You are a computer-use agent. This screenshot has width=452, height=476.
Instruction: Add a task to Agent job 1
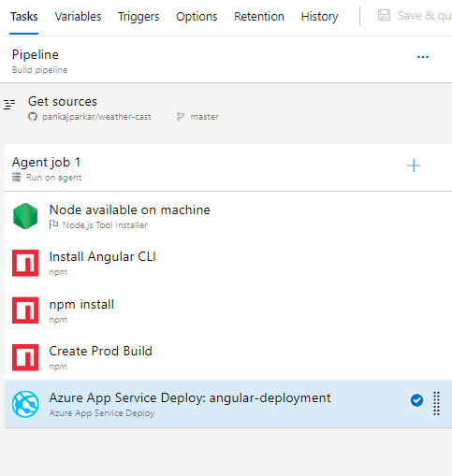coord(414,166)
